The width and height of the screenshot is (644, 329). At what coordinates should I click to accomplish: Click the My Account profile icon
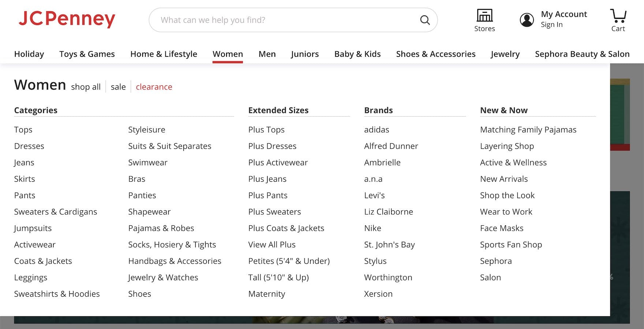[527, 20]
